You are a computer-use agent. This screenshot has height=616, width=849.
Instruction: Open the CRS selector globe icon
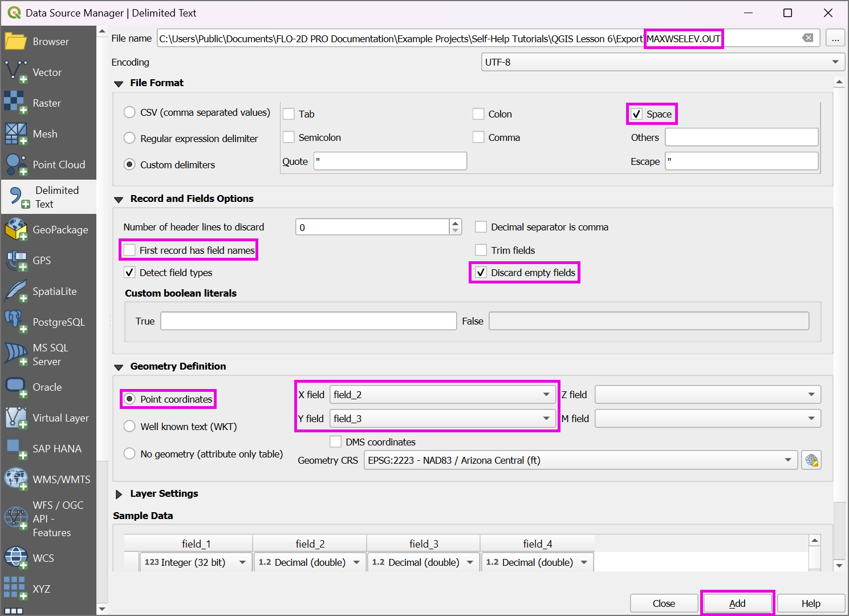click(811, 460)
